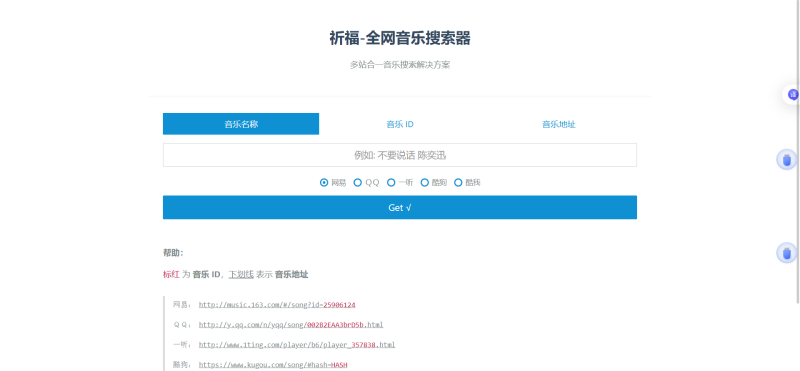This screenshot has width=800, height=371.
Task: Click the underlined 下划线 text
Action: pos(241,275)
